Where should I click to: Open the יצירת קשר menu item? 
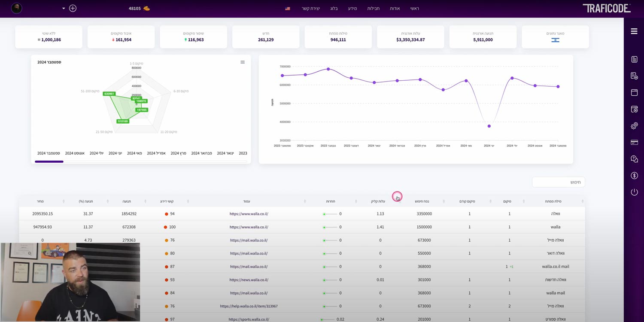(x=310, y=9)
